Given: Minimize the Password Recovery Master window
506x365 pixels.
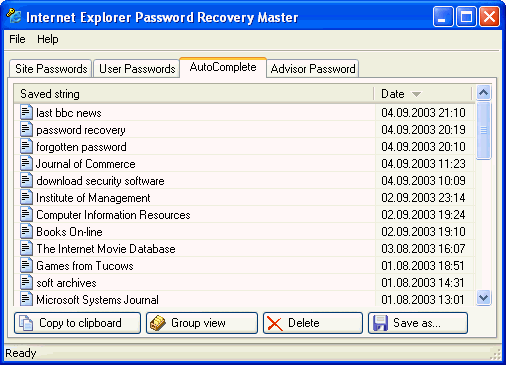Looking at the screenshot, I should point(443,16).
